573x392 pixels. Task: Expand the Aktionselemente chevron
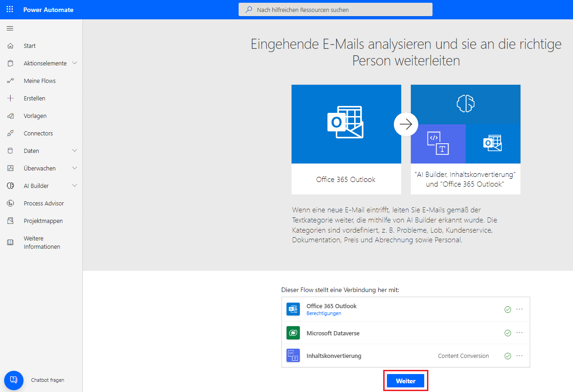tap(75, 63)
